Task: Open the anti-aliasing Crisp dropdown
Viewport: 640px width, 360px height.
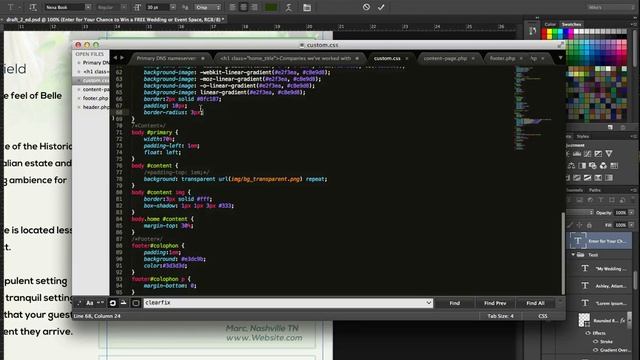Action: point(207,7)
